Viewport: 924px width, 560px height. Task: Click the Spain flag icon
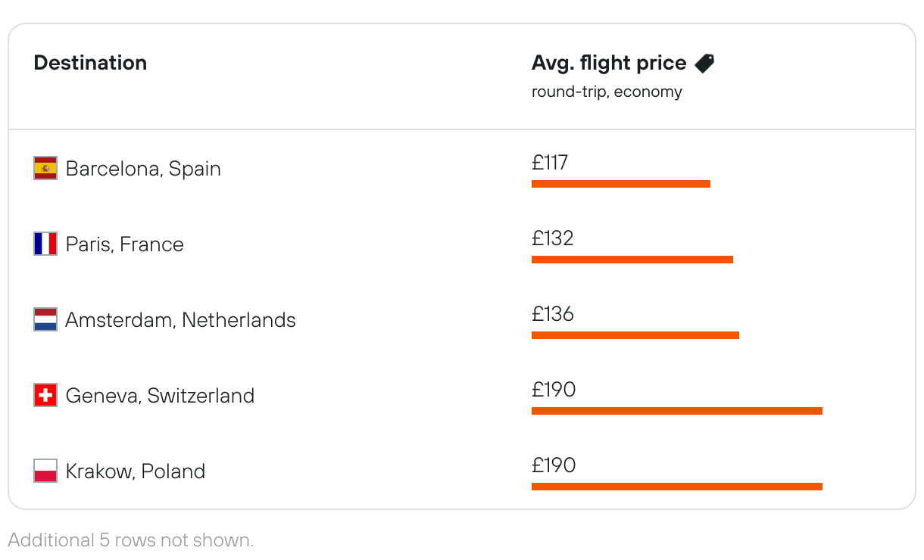[x=45, y=168]
